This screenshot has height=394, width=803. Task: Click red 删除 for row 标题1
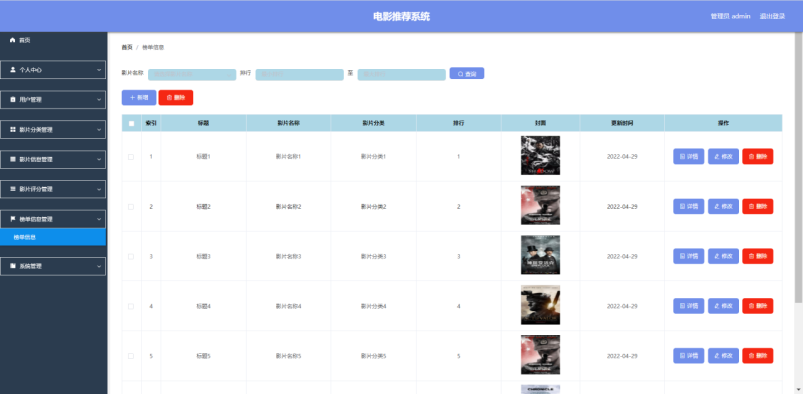[x=757, y=156]
